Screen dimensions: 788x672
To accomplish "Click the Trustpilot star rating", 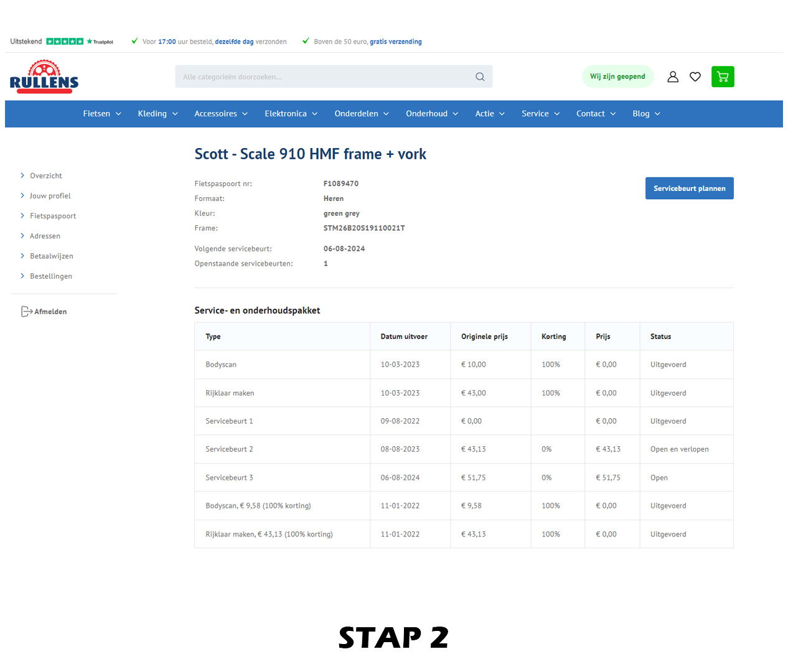I will [65, 42].
